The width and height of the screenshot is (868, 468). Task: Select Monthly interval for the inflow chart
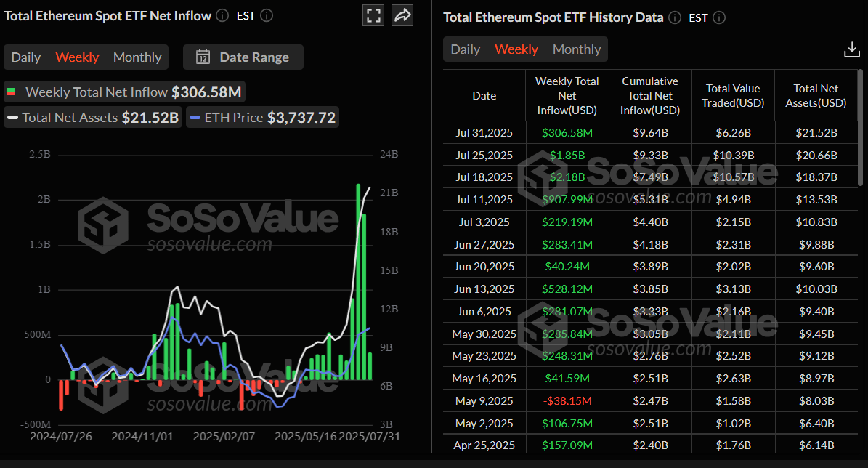click(137, 57)
